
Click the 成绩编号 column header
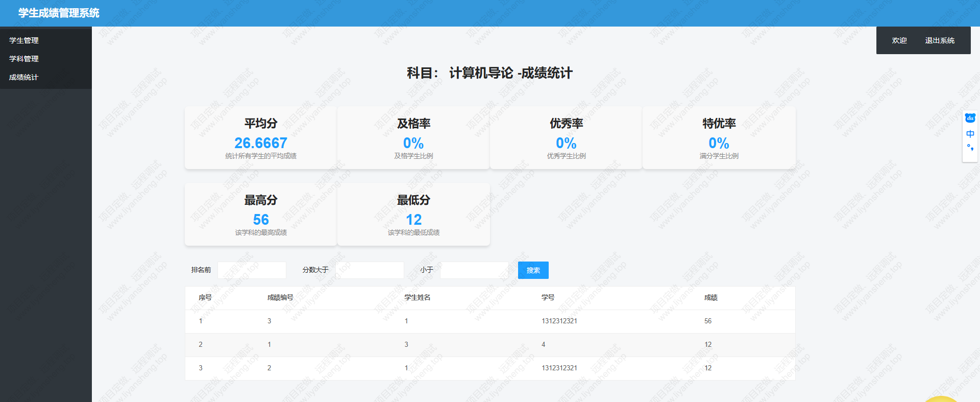point(280,297)
